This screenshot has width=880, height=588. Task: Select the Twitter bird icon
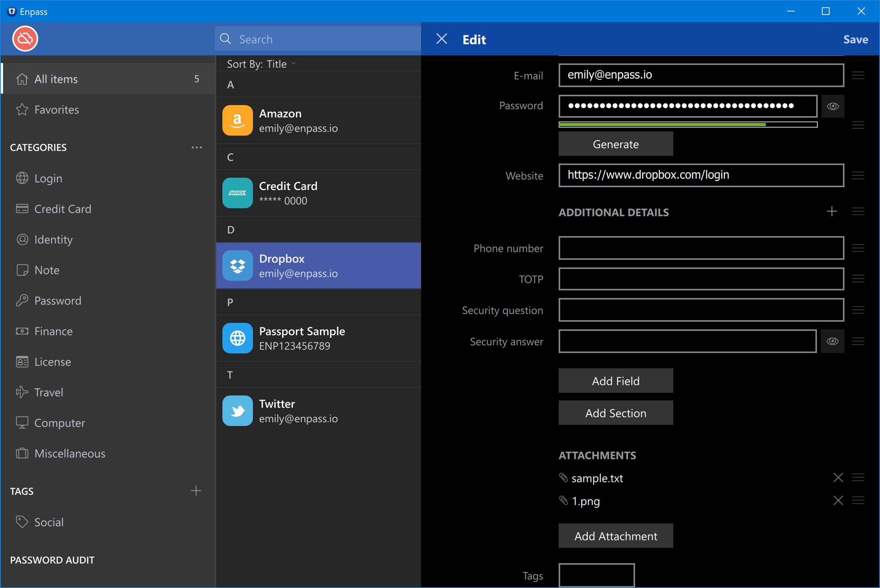coord(238,411)
